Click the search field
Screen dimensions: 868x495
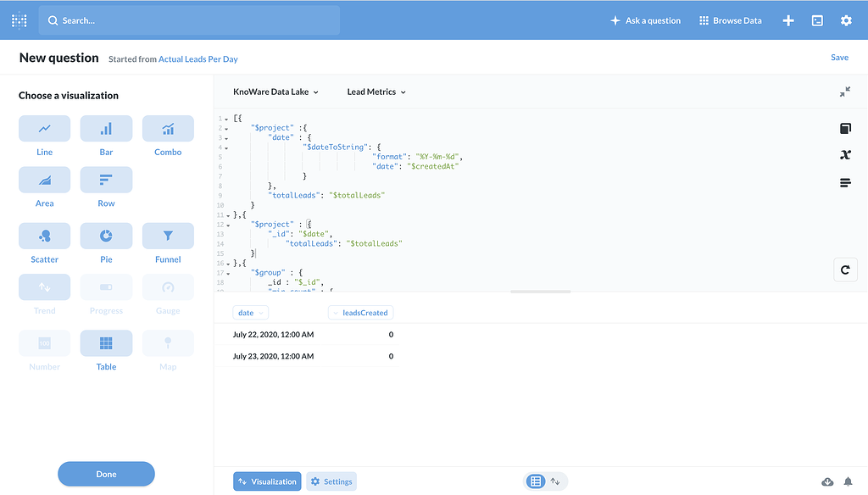pyautogui.click(x=189, y=20)
